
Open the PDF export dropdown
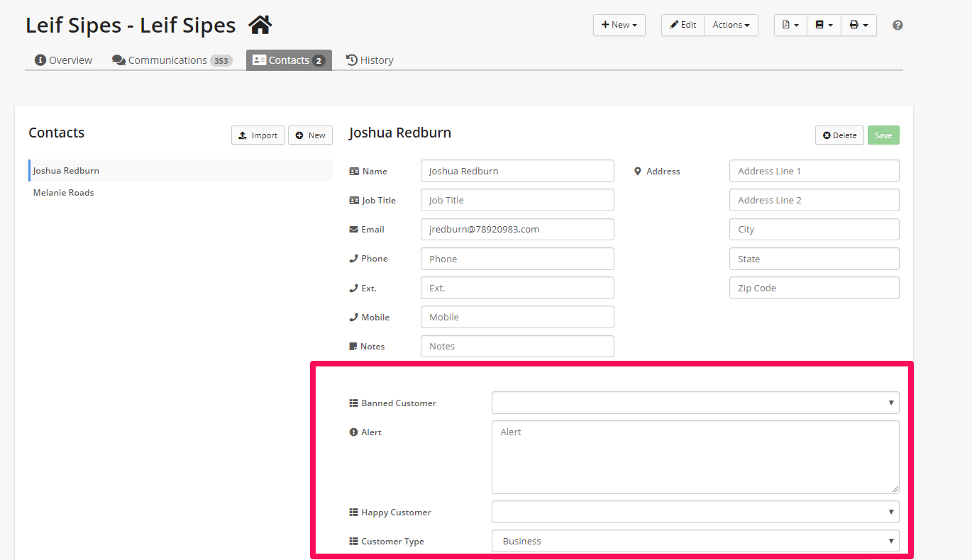pos(790,25)
